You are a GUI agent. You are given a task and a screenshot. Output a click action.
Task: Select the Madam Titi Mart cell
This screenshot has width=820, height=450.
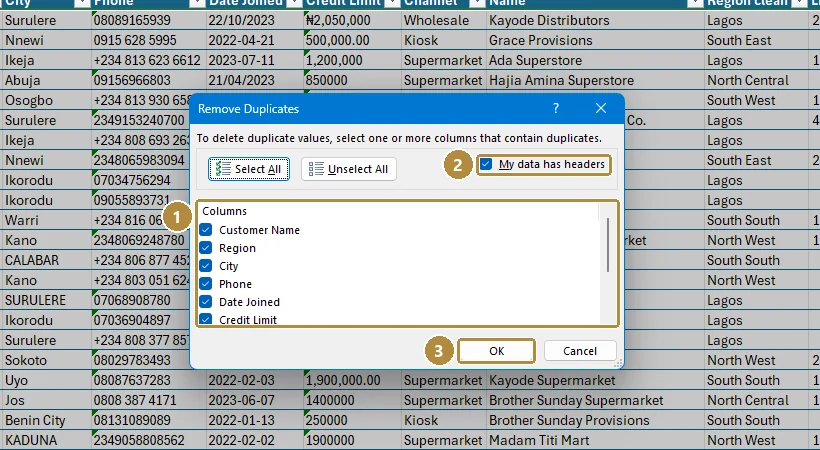coord(595,440)
